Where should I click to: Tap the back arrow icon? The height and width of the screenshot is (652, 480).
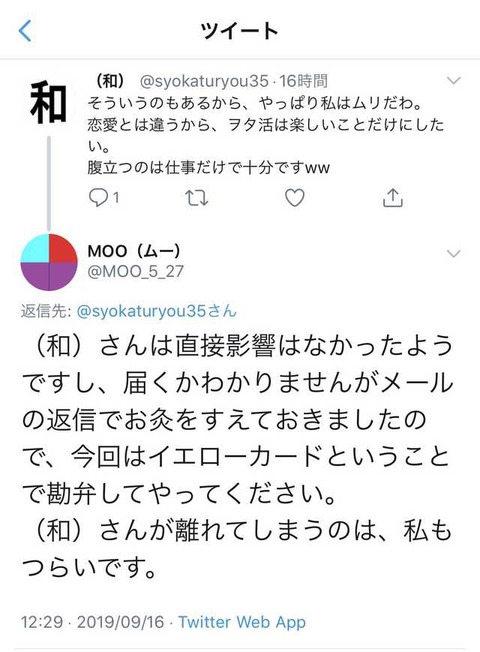(x=25, y=31)
